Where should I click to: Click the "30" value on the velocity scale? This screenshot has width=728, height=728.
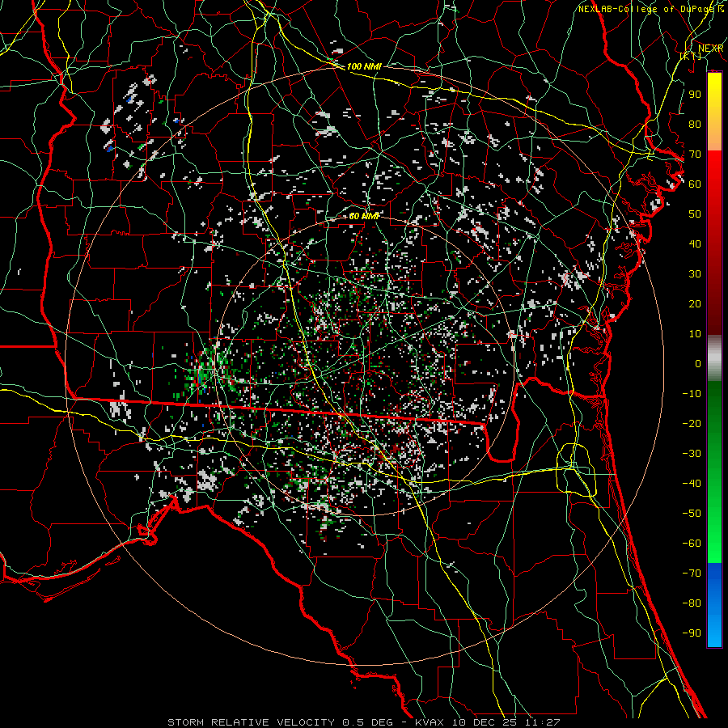[x=695, y=274]
